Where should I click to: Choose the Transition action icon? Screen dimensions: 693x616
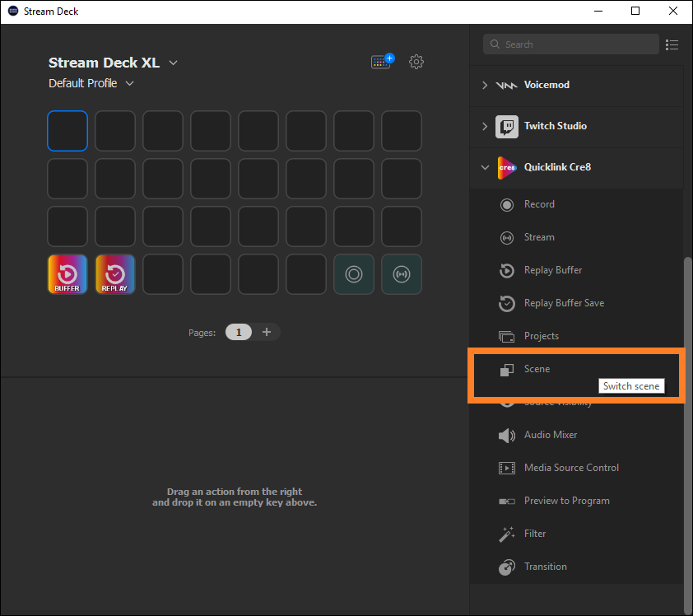pyautogui.click(x=507, y=567)
